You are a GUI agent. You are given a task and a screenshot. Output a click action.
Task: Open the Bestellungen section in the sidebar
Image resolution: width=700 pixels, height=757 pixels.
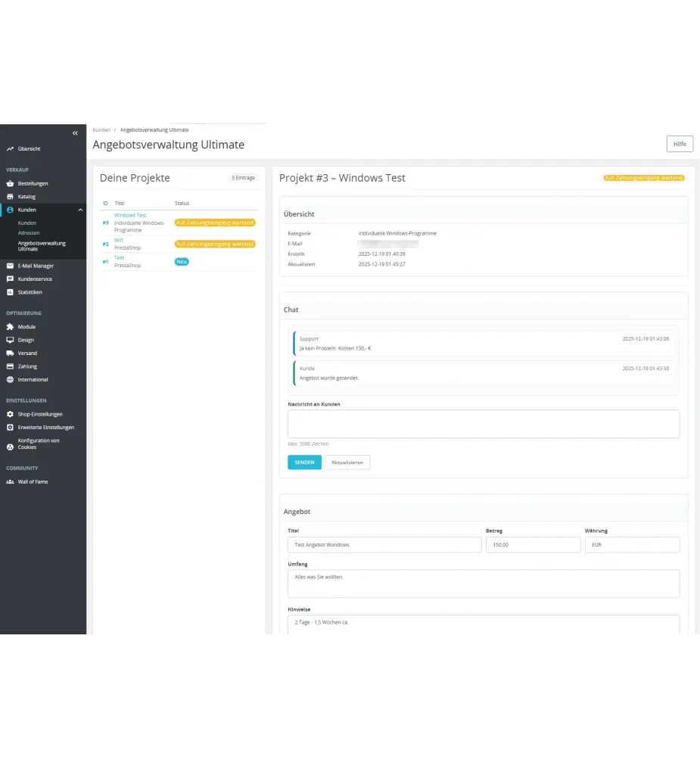pyautogui.click(x=33, y=183)
